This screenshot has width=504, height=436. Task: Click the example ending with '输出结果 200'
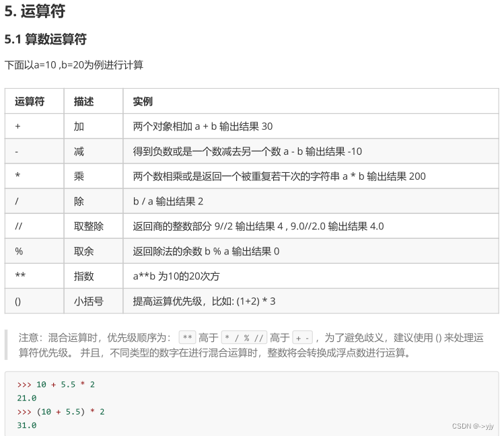click(279, 176)
